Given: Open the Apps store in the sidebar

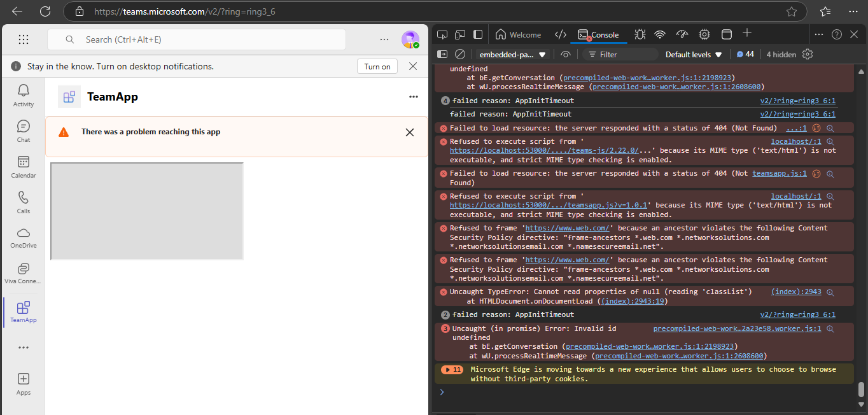Looking at the screenshot, I should point(24,384).
